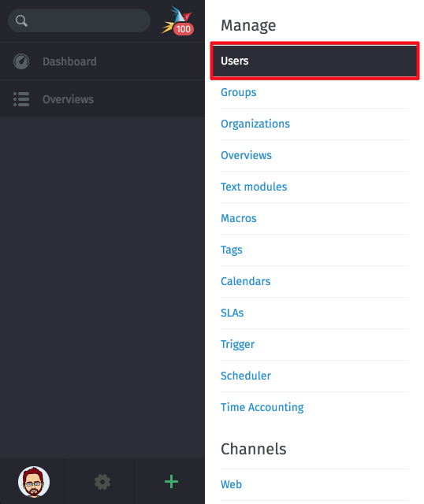Select Users in Manage menu
Image resolution: width=424 pixels, height=504 pixels.
(314, 61)
